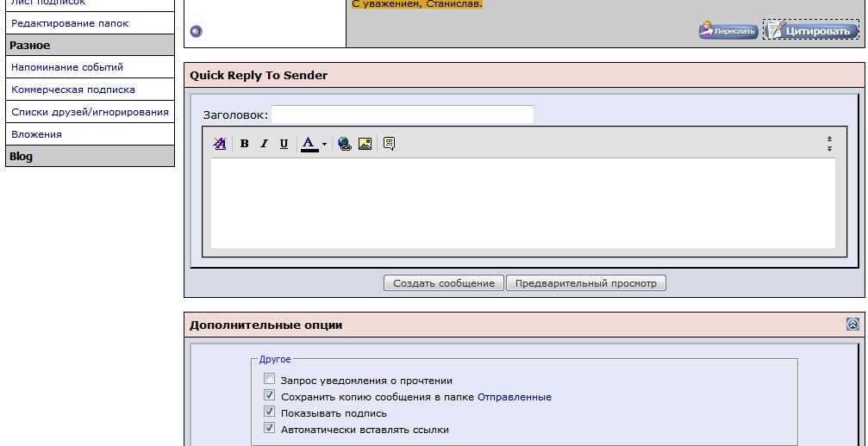
Task: Open Редактирование папок in sidebar
Action: [70, 23]
